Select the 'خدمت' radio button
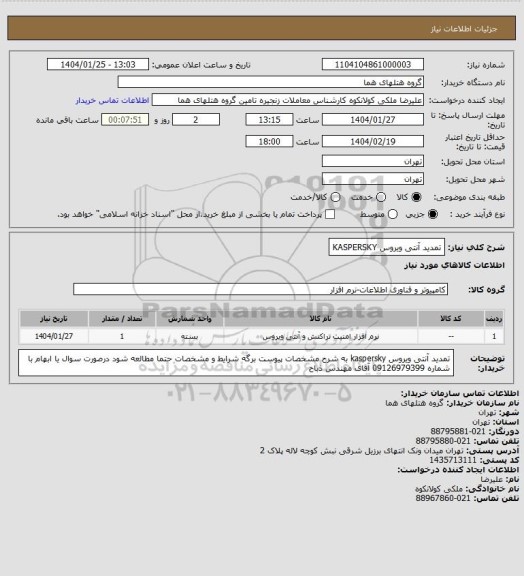The height and width of the screenshot is (576, 524). coord(381,197)
